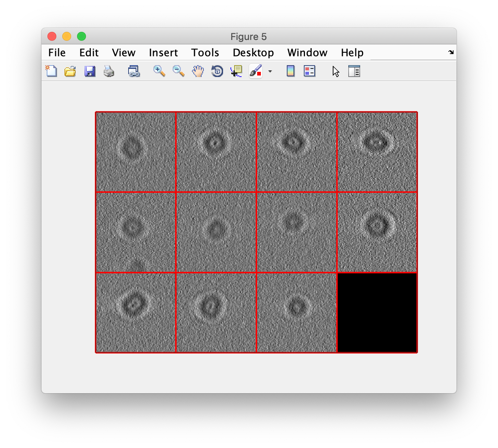Click the black empty tile in montage
The width and height of the screenshot is (498, 448).
click(x=377, y=312)
